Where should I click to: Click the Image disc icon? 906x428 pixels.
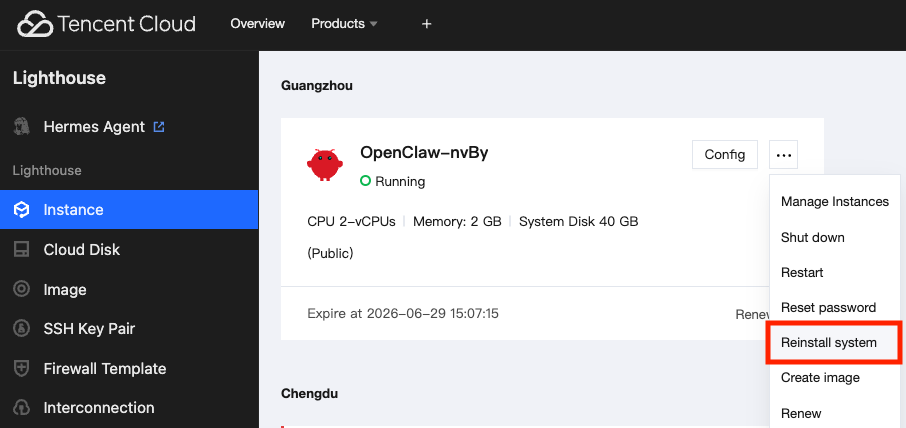[x=21, y=289]
